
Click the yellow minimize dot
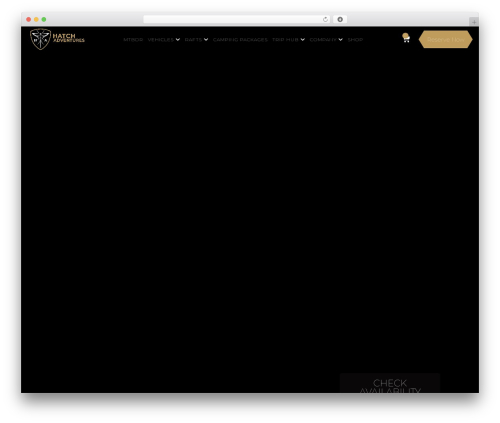point(36,19)
